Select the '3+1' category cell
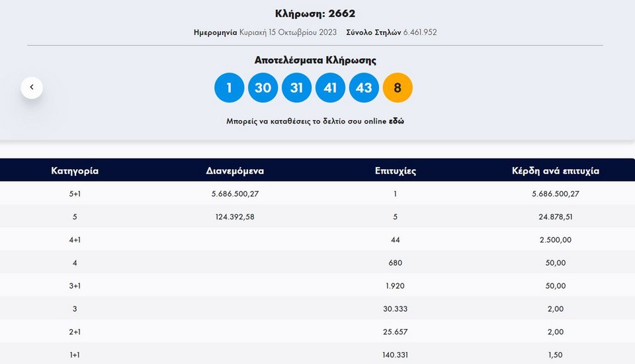 (75, 286)
